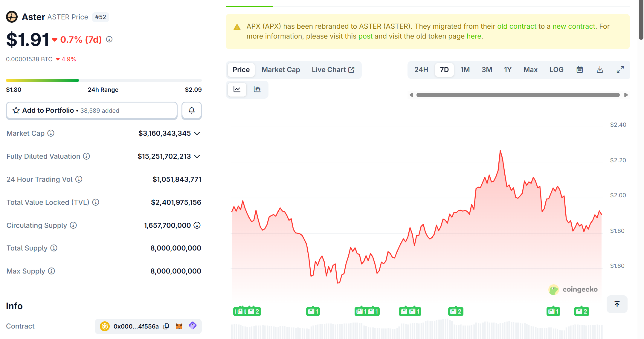Expand the chart to fullscreen
This screenshot has width=644, height=339.
pyautogui.click(x=620, y=70)
